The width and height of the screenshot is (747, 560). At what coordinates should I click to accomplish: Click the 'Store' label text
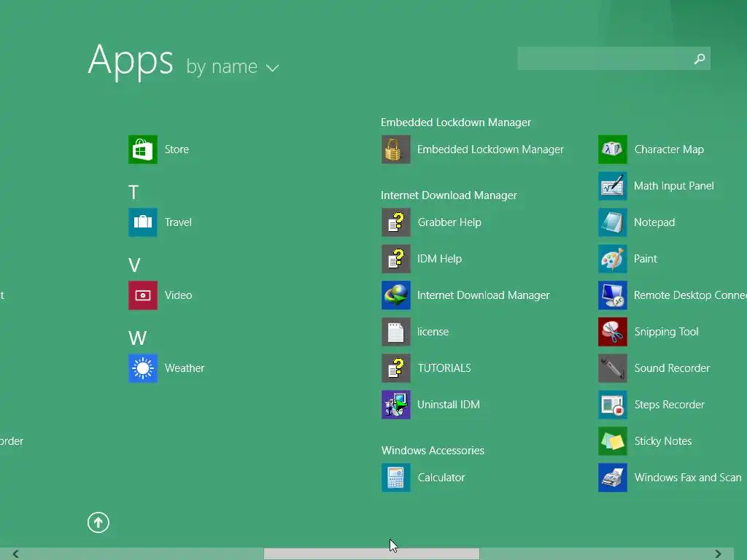(x=177, y=149)
